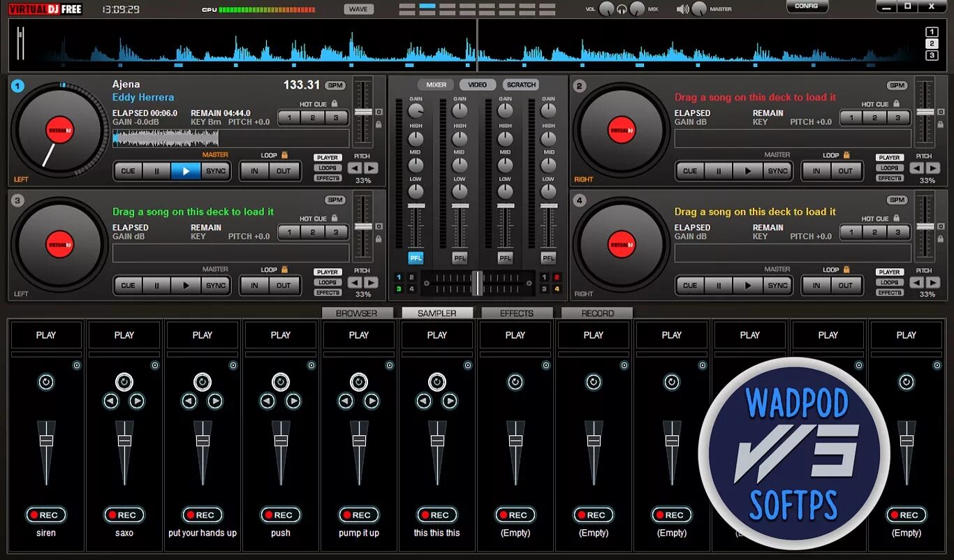Play the saxo sample
The image size is (954, 560).
[124, 335]
